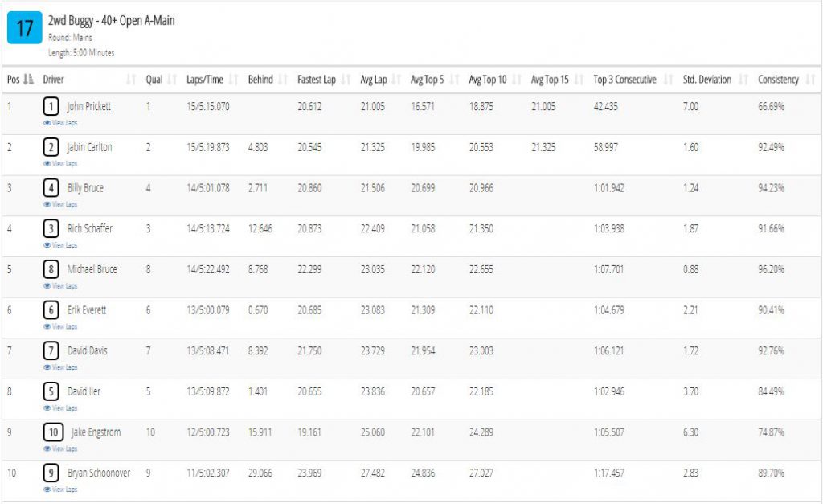Select driver name Bryan Schoonover

click(99, 473)
